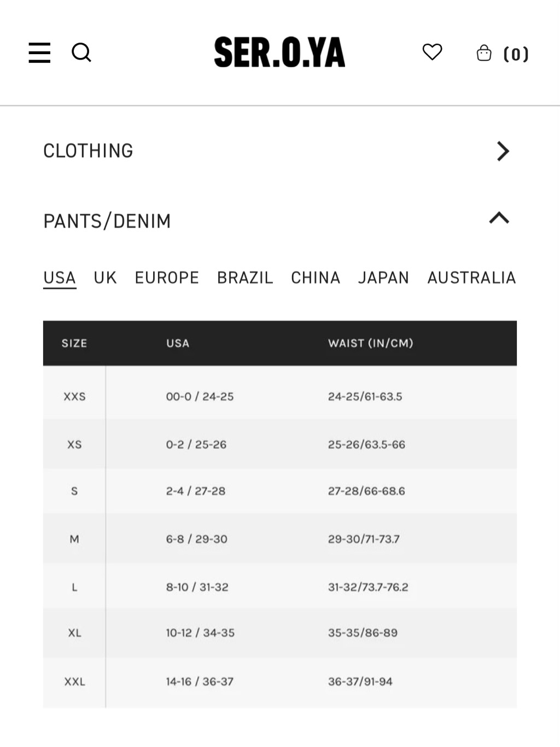This screenshot has height=747, width=560.
Task: Switch to the UK size tab
Action: [105, 278]
